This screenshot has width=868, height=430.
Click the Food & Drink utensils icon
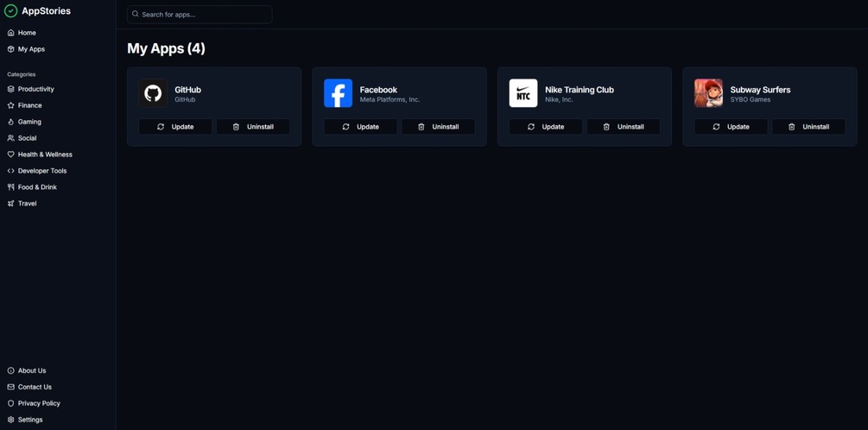10,187
